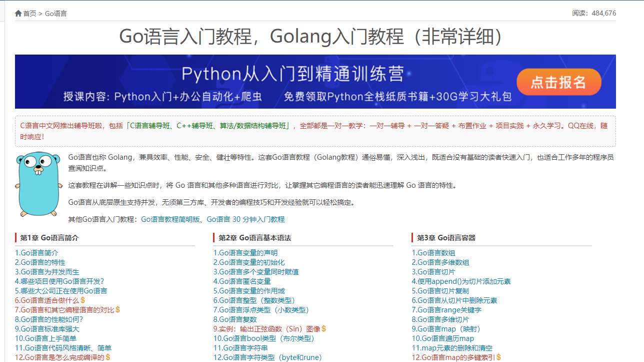Open lesson 11.Go语言代码风格清晰、简单
Viewport: 644px width, 362px height.
point(63,348)
